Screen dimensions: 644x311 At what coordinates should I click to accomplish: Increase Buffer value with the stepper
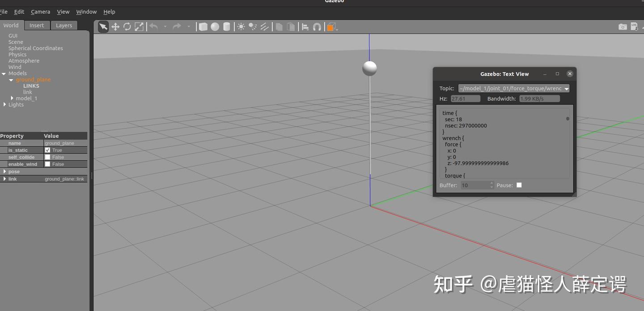coord(491,183)
